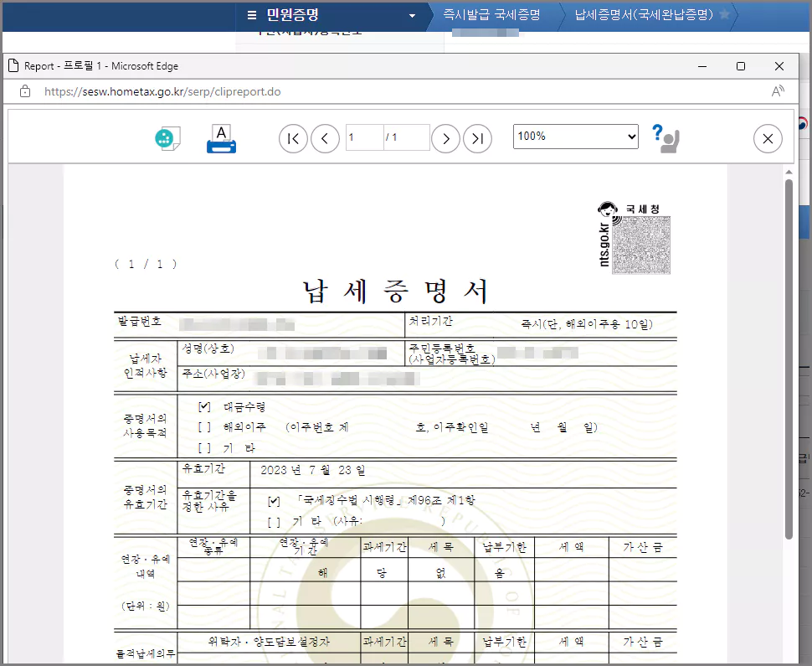Click the 납세증명서 document title
This screenshot has height=666, width=812.
396,292
